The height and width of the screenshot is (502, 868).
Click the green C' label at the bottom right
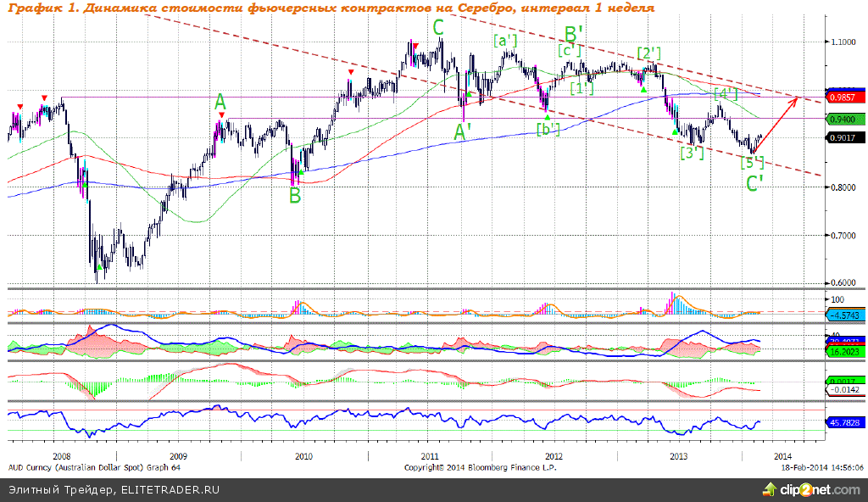coord(757,182)
